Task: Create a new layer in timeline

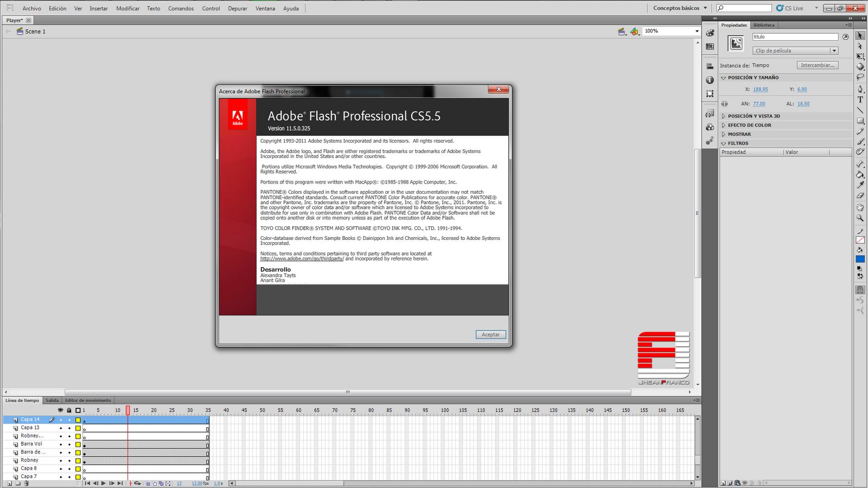Action: (x=9, y=483)
